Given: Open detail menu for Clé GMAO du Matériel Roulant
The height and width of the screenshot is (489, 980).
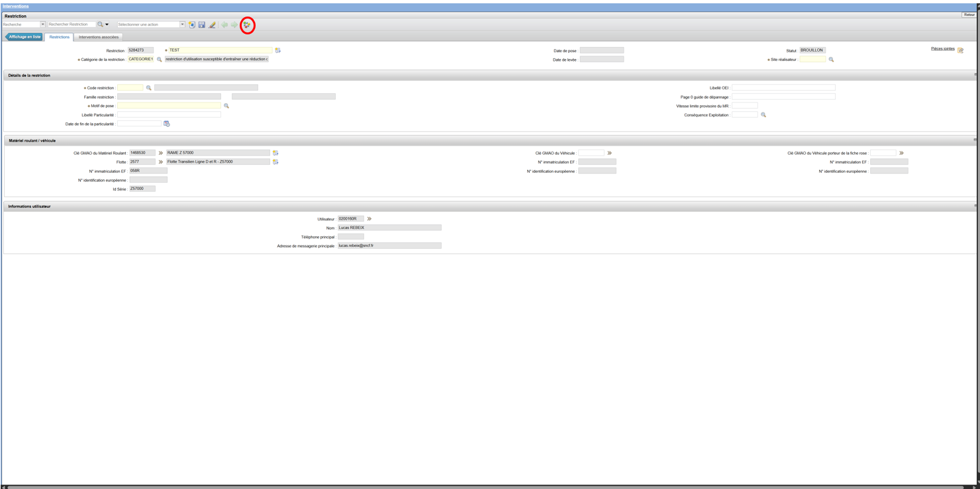Looking at the screenshot, I should coord(160,153).
